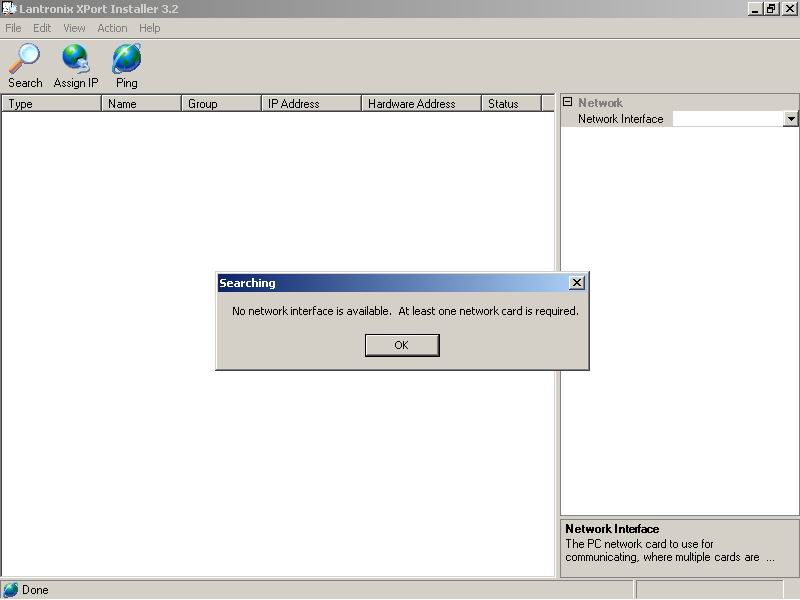The width and height of the screenshot is (800, 600).
Task: Click the Ping globe toolbar icon
Action: pyautogui.click(x=126, y=58)
